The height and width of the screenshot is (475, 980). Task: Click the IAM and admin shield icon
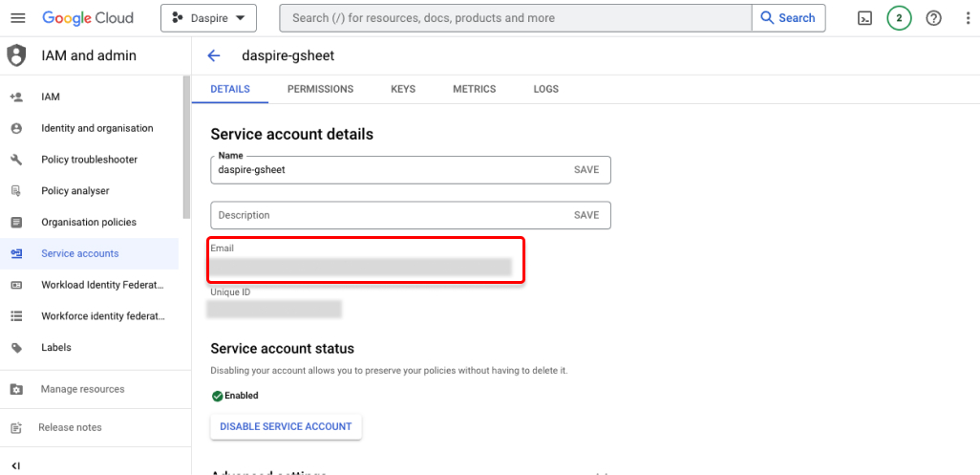point(16,55)
